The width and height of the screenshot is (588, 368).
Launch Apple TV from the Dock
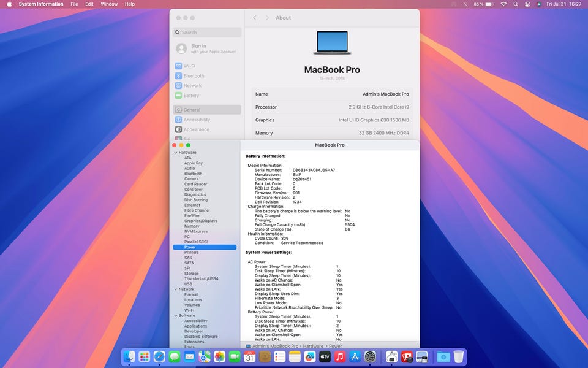(x=325, y=356)
